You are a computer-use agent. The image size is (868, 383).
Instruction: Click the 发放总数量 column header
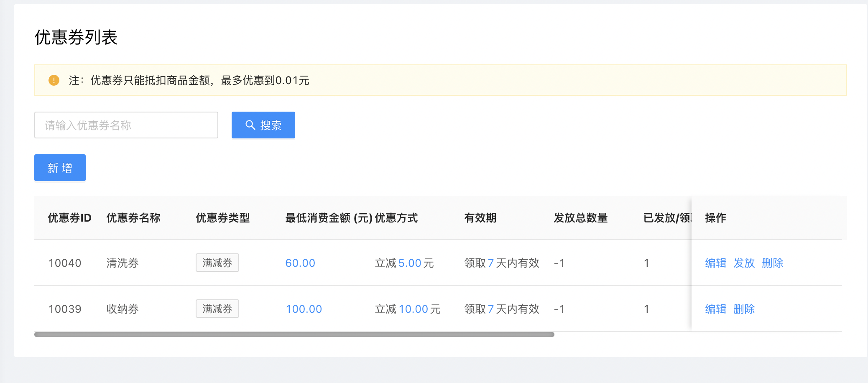[x=580, y=218]
